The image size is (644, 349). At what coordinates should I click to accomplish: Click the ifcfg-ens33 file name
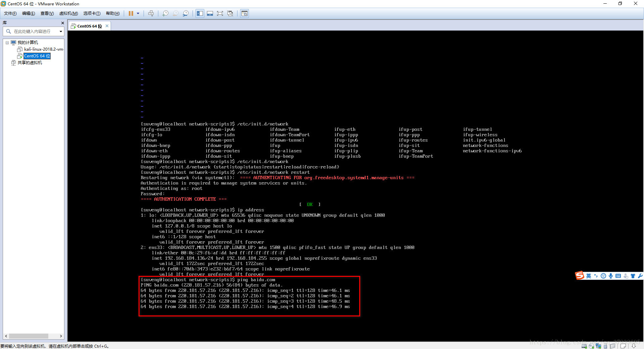point(156,130)
